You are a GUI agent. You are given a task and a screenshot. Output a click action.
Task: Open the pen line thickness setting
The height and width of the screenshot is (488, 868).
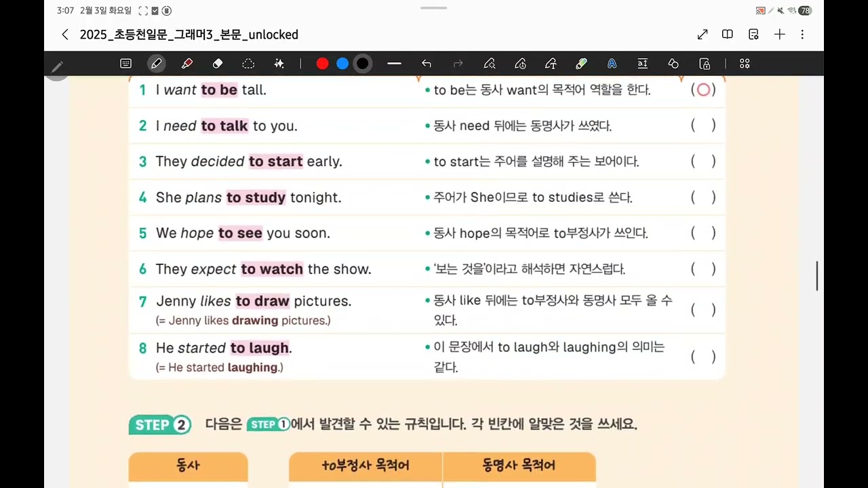(394, 64)
